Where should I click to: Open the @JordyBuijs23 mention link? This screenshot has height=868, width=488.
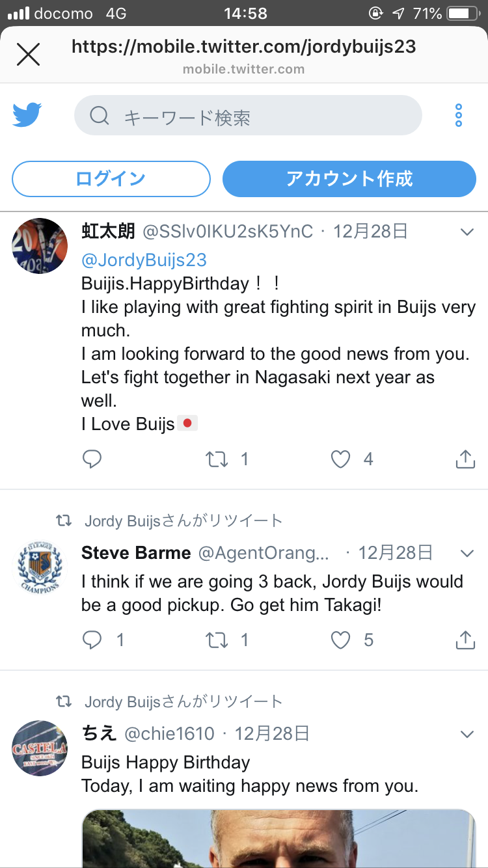(144, 260)
